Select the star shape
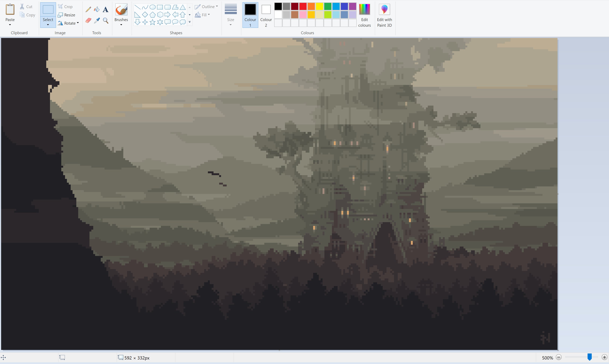Screen dimensions: 609x364 pos(152,22)
